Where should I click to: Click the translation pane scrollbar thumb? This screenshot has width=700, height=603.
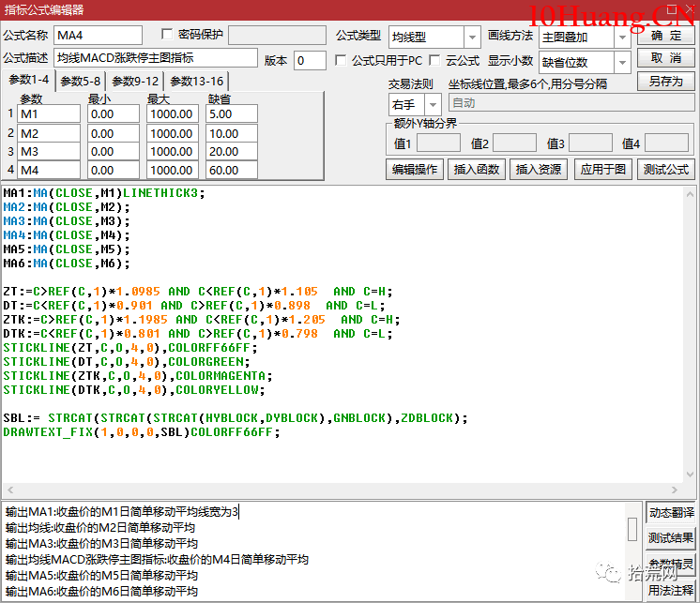click(632, 530)
